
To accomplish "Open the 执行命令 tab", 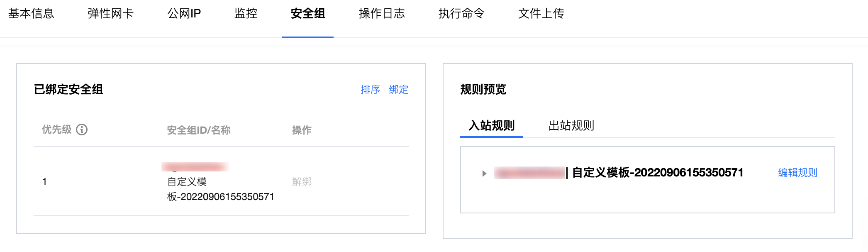I will (461, 14).
